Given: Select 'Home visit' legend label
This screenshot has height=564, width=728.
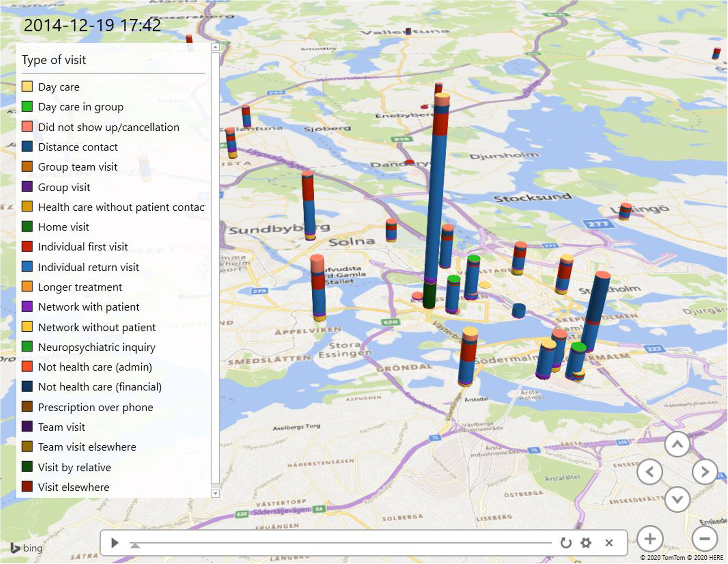Looking at the screenshot, I should (x=64, y=227).
